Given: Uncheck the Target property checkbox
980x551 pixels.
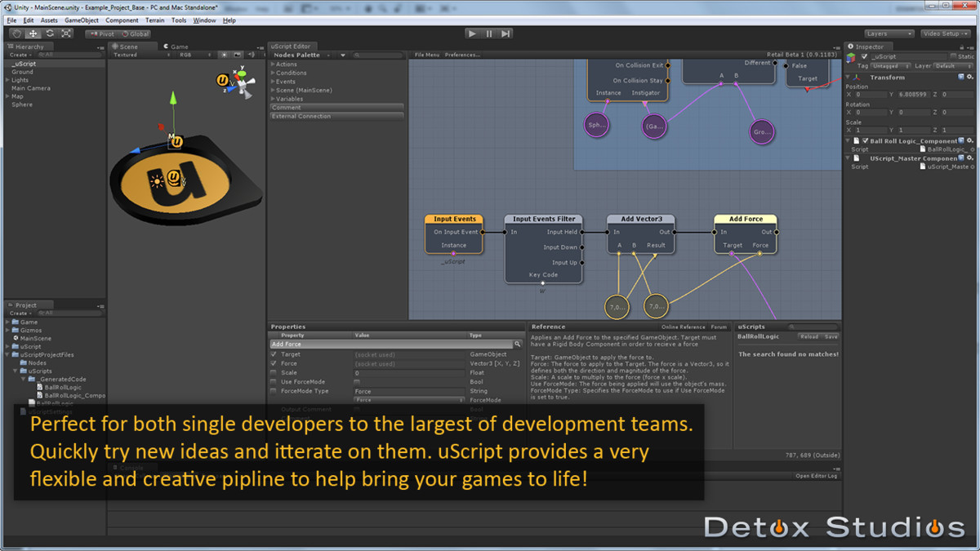Looking at the screenshot, I should (274, 354).
